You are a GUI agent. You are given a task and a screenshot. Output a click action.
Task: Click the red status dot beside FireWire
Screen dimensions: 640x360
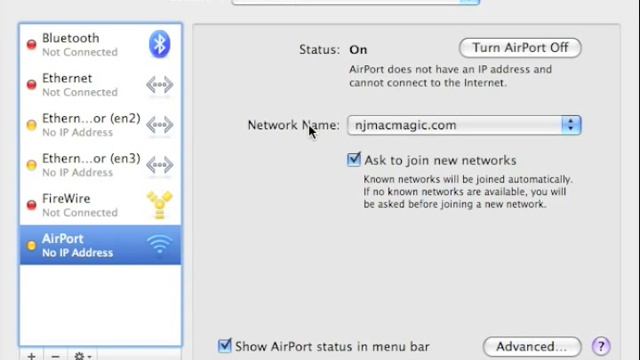coord(31,205)
